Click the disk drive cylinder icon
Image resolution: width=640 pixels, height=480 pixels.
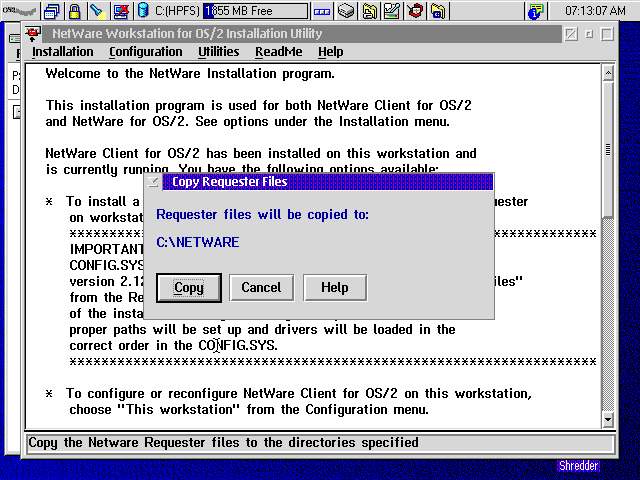(x=143, y=11)
